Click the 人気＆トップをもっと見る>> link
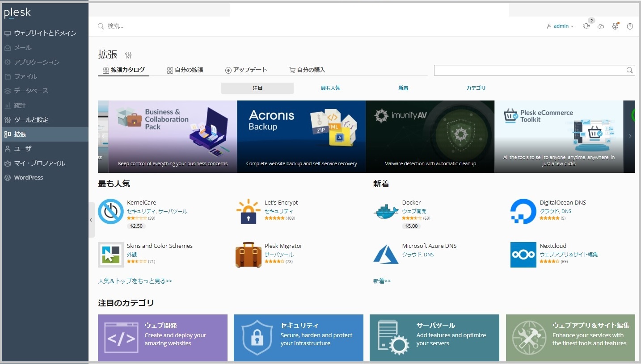Viewport: 641px width, 364px height. (x=135, y=281)
